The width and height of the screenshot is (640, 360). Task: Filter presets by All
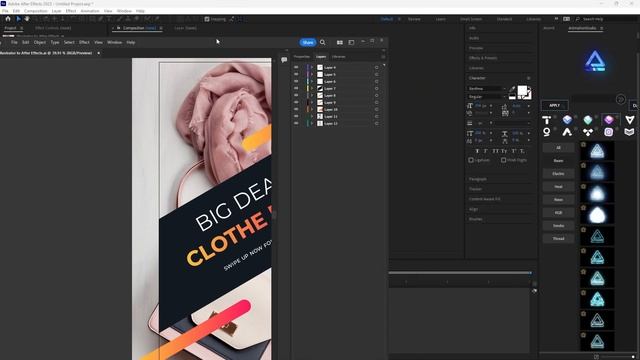click(558, 147)
